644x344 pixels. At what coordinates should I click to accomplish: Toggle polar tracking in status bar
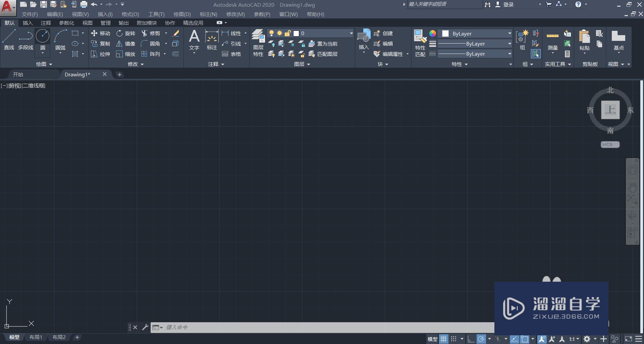[x=481, y=339]
